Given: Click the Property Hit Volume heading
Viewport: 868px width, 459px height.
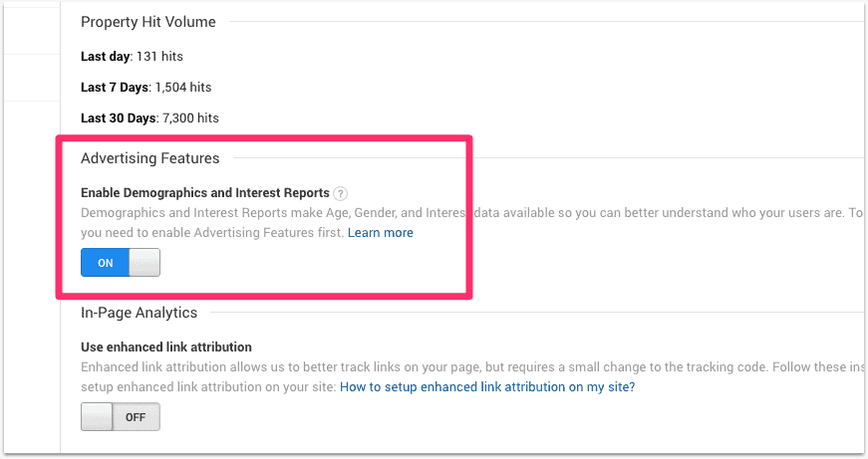Looking at the screenshot, I should (x=147, y=22).
